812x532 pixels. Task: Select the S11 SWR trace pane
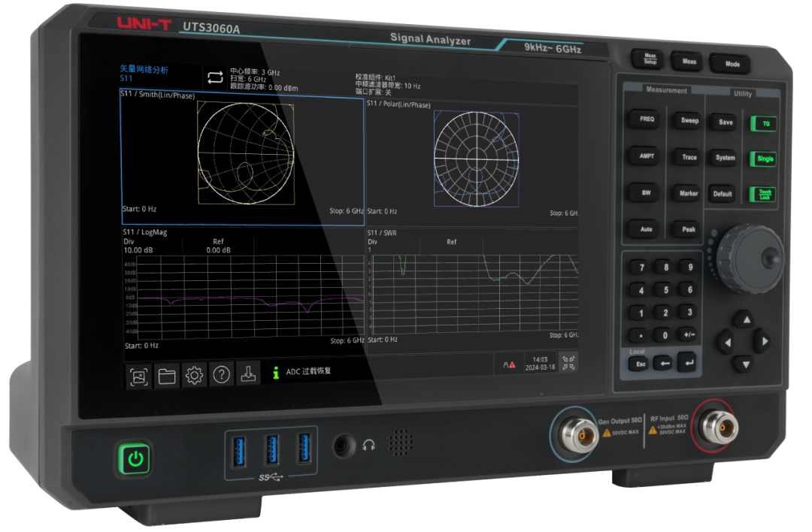472,287
